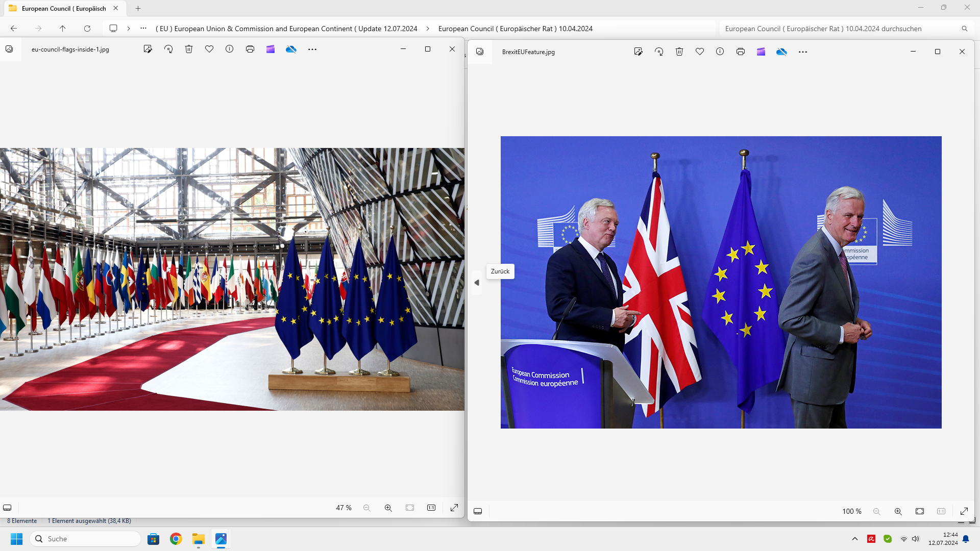This screenshot has width=980, height=551.
Task: Show file info for BrexitEUFeature.jpg
Action: [720, 52]
